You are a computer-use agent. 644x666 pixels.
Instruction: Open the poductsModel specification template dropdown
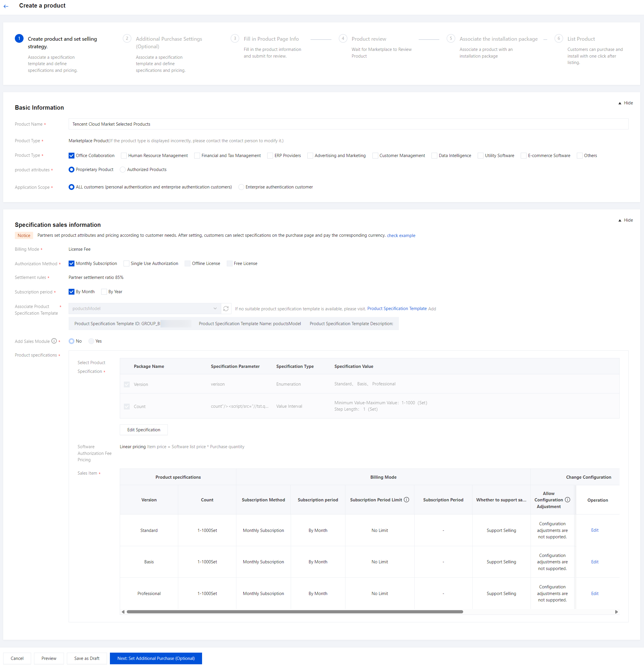coord(145,309)
